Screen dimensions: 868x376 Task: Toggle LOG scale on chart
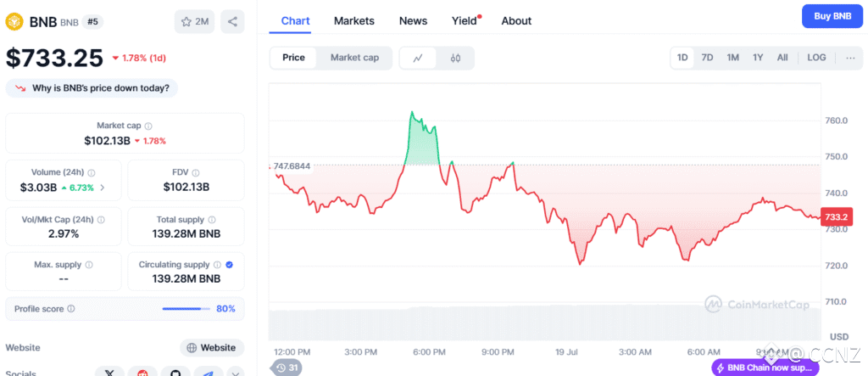pos(816,58)
